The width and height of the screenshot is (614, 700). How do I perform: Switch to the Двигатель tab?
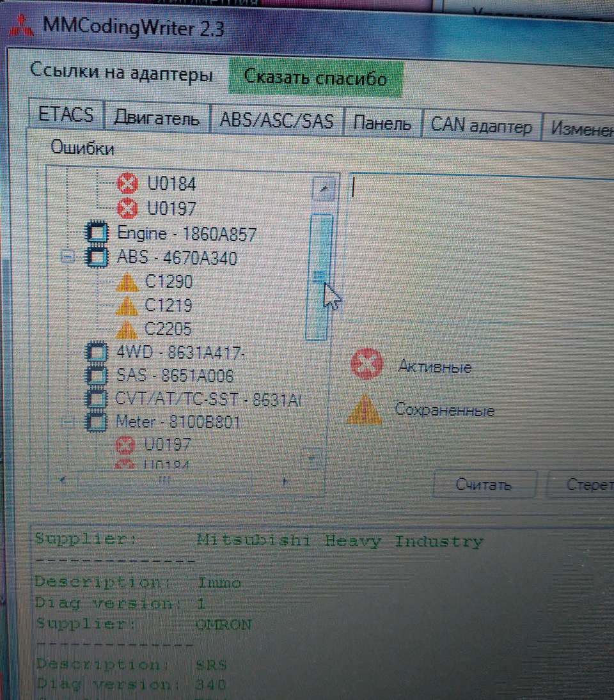[x=157, y=118]
